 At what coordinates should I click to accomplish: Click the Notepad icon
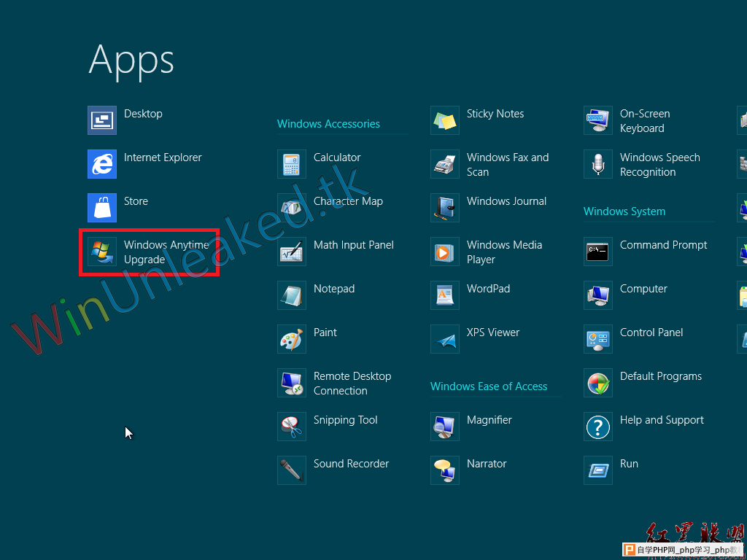[292, 296]
